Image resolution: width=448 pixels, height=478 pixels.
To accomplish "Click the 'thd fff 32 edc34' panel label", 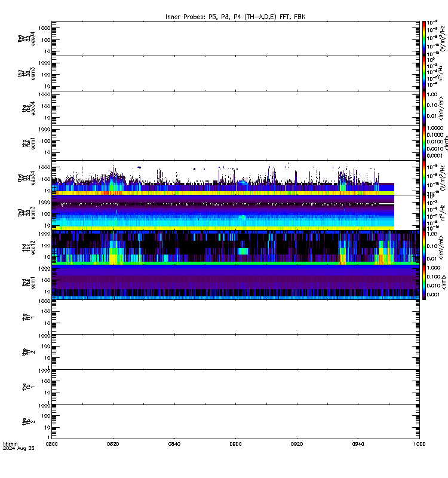I will [x=26, y=178].
